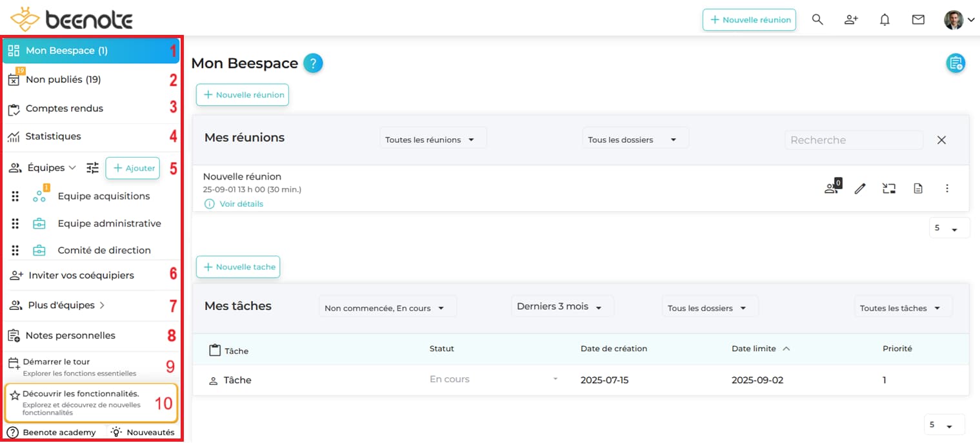980x443 pixels.
Task: Collapse the Équipes section chevron
Action: (72, 168)
